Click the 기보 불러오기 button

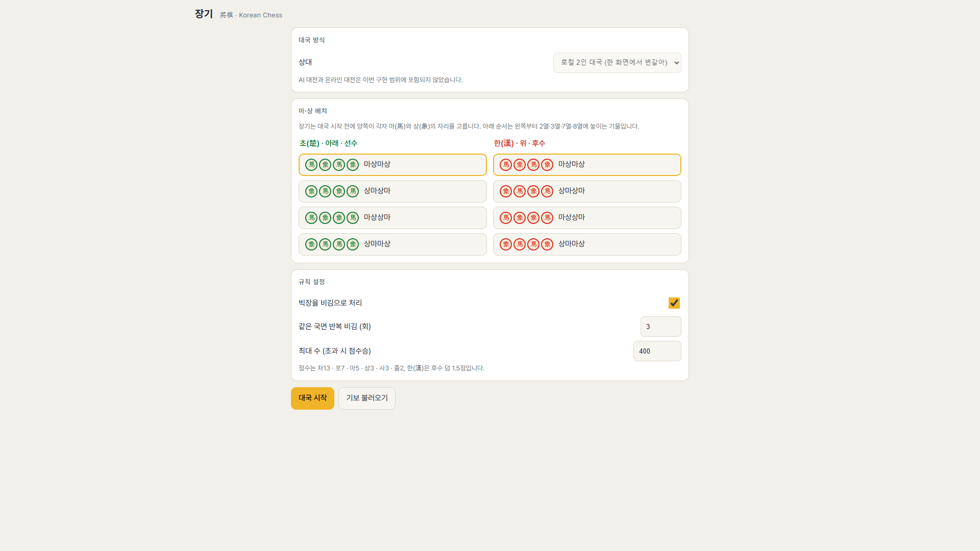pyautogui.click(x=367, y=398)
